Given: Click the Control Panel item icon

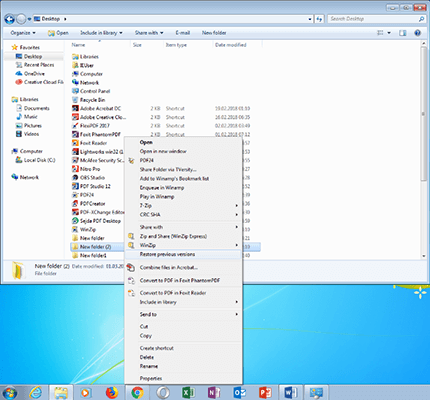Looking at the screenshot, I should click(75, 91).
